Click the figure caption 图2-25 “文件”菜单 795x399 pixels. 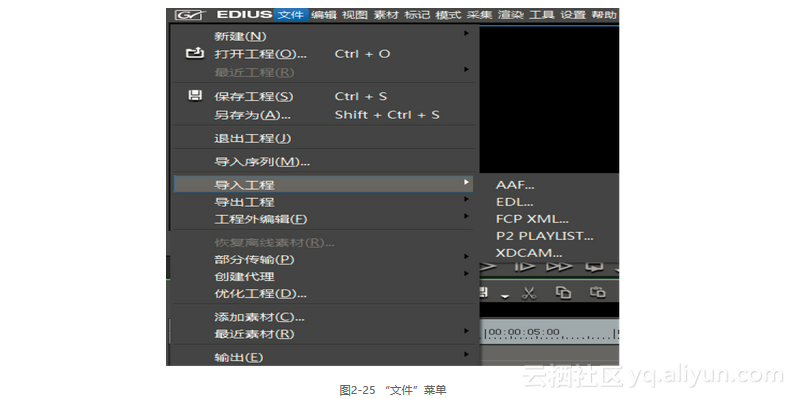coord(393,390)
